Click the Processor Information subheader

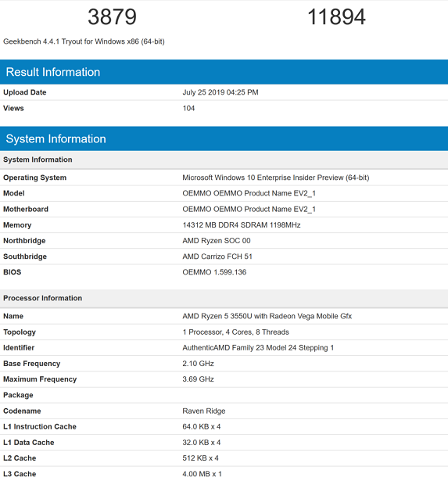pyautogui.click(x=43, y=298)
